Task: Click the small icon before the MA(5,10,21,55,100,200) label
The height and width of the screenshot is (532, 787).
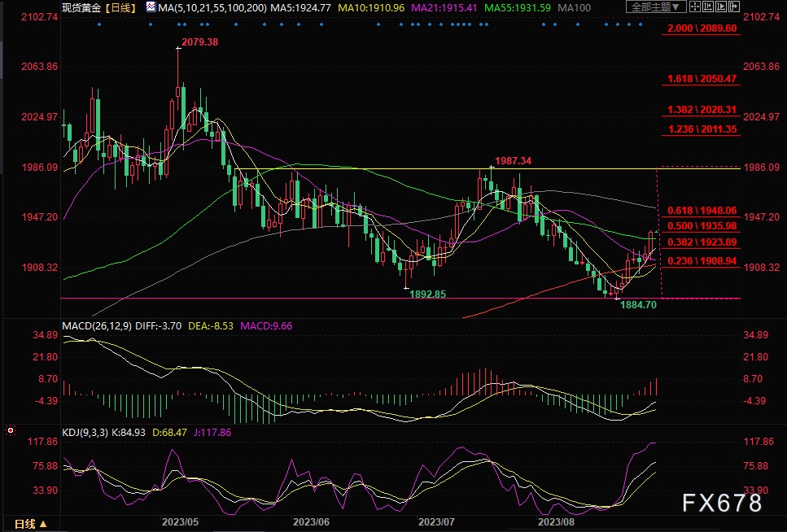Action: tap(150, 7)
